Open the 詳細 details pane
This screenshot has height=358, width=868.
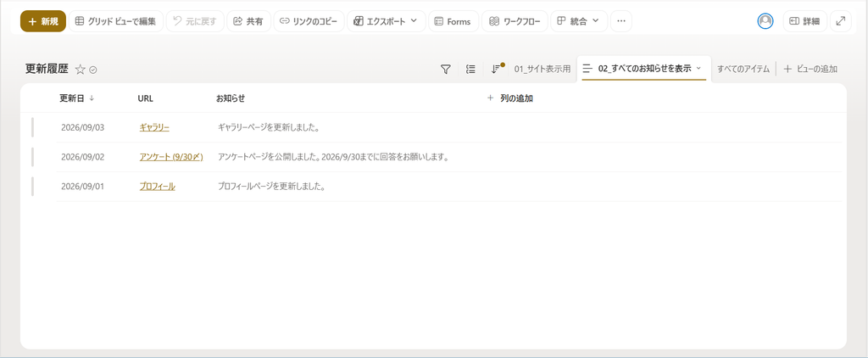(805, 21)
